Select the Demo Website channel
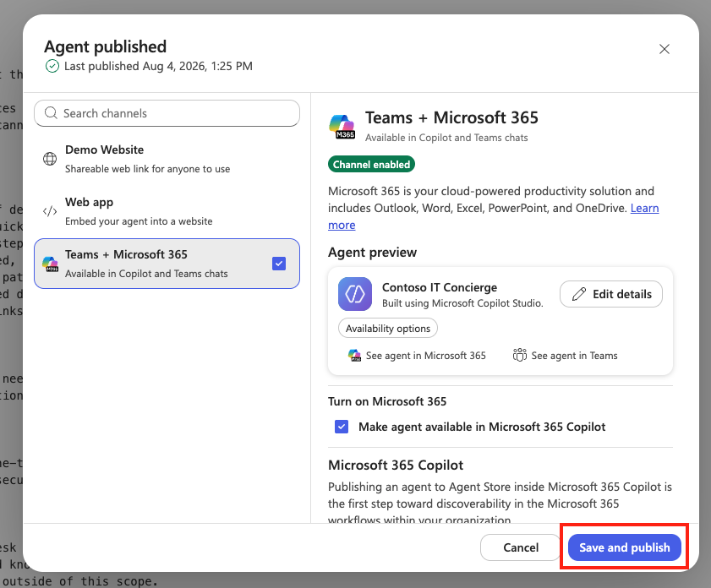The height and width of the screenshot is (588, 711). click(x=167, y=159)
